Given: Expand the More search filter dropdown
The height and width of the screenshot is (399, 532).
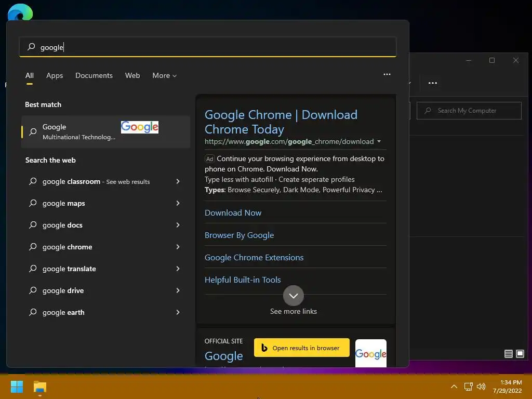Looking at the screenshot, I should point(165,76).
